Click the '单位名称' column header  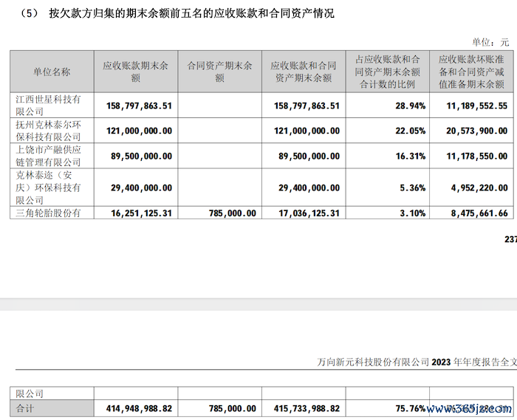tap(52, 72)
